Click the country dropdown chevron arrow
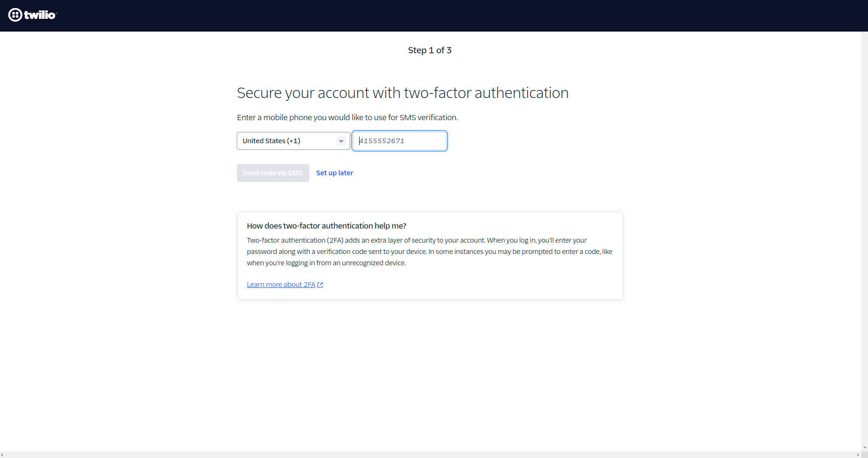The image size is (868, 458). tap(341, 141)
